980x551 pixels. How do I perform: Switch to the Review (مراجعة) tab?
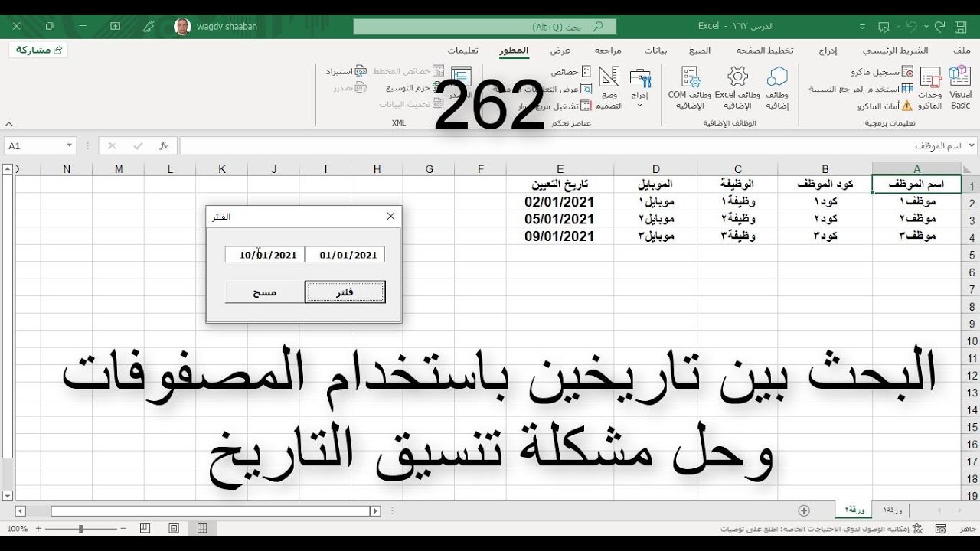click(608, 51)
